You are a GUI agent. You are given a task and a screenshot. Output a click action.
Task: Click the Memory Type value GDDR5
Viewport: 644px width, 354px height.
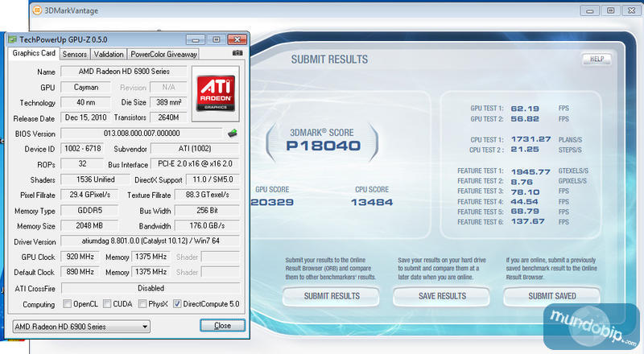(x=89, y=210)
